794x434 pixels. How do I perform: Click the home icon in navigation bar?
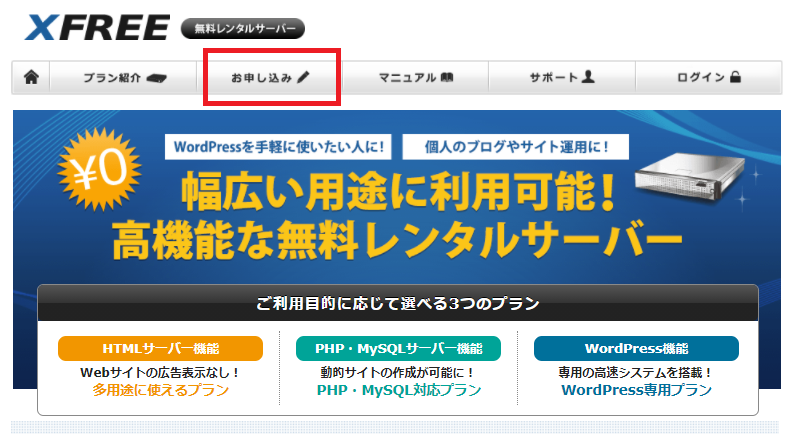point(31,77)
